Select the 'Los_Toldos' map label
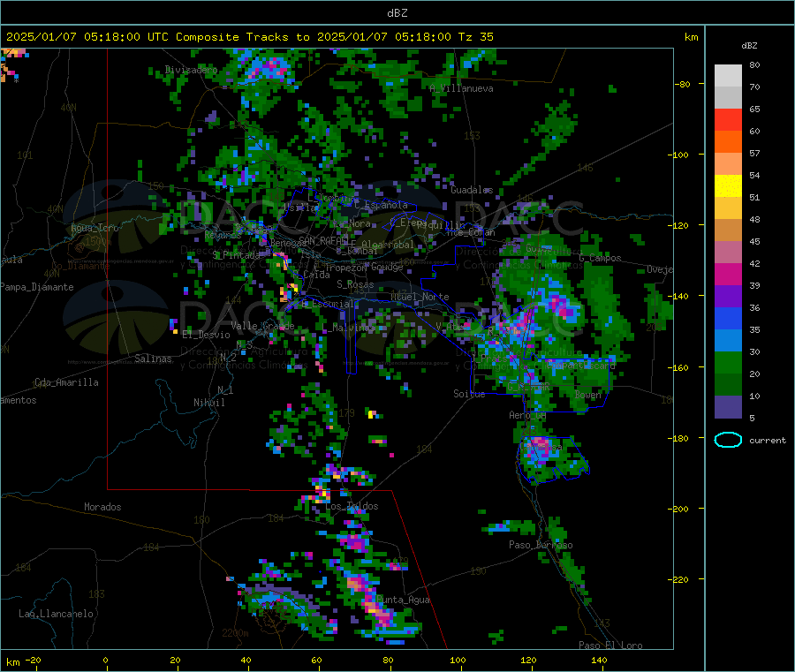The image size is (795, 672). coord(352,506)
